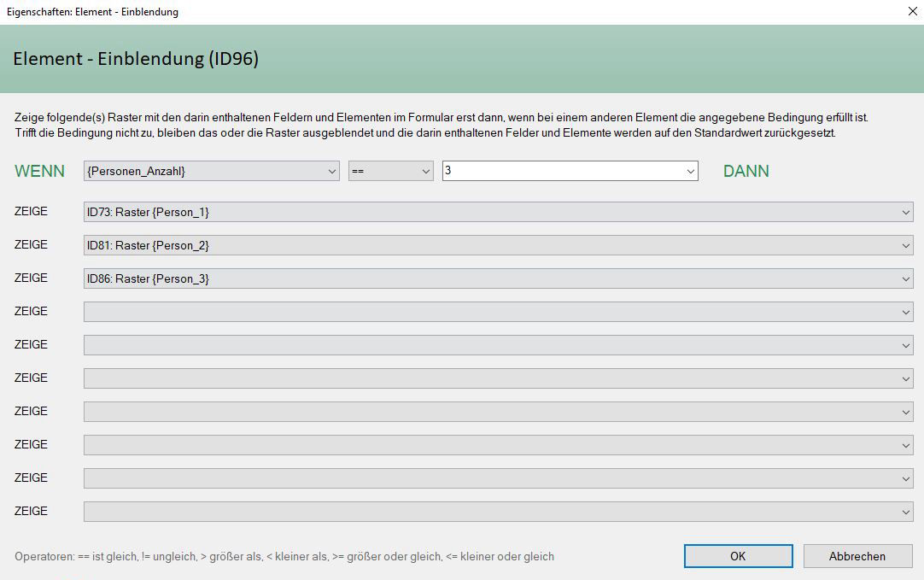
Task: Expand the value dropdown arrow next to 3
Action: pos(690,172)
